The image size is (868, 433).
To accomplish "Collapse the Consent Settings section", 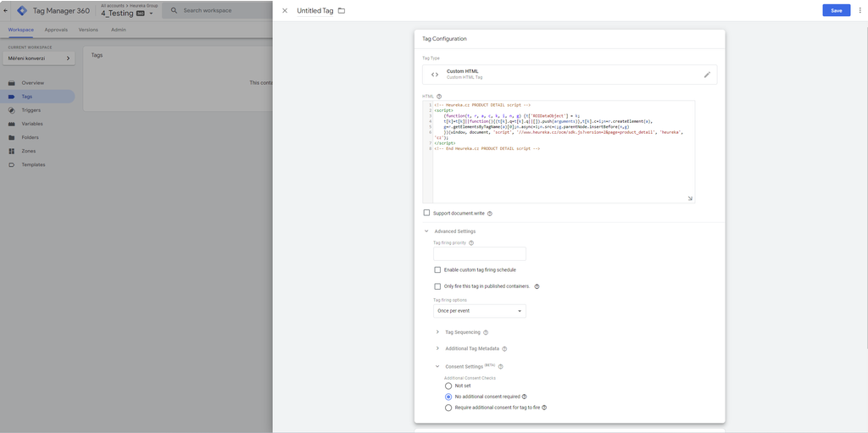I will pos(437,367).
